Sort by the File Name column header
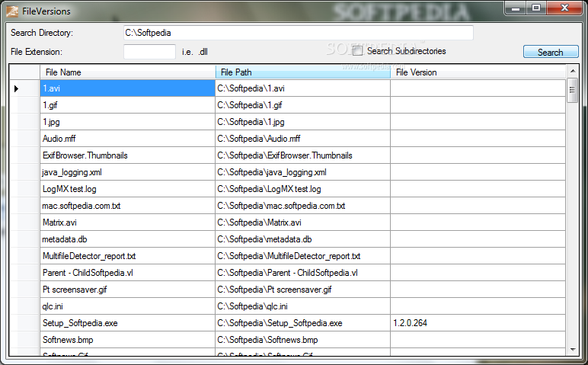The height and width of the screenshot is (365, 588). (127, 72)
